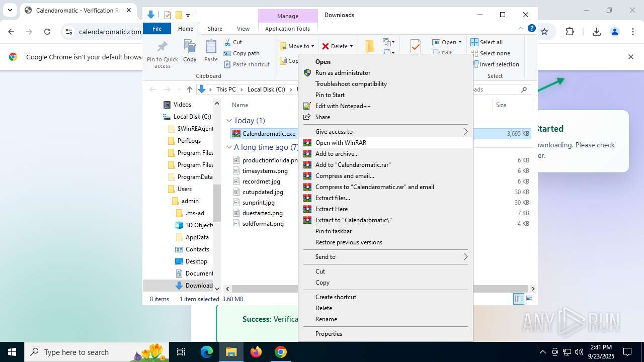
Task: Open the ribbon Open dropdown
Action: 447,42
